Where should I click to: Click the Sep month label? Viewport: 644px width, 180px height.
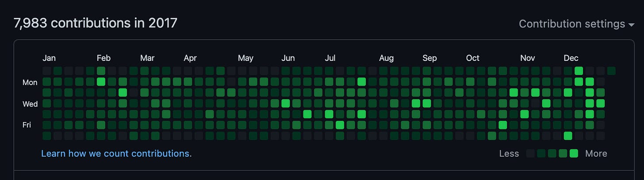(429, 58)
